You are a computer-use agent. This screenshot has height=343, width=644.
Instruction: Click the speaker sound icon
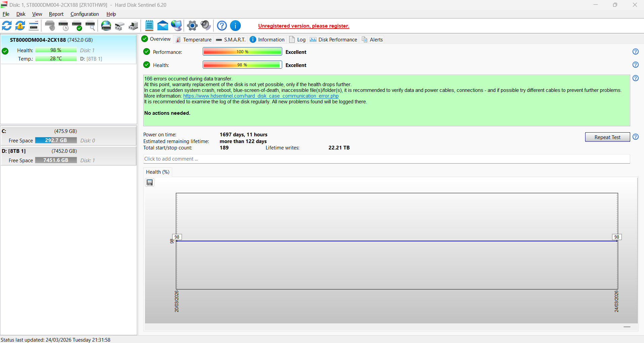click(x=205, y=26)
